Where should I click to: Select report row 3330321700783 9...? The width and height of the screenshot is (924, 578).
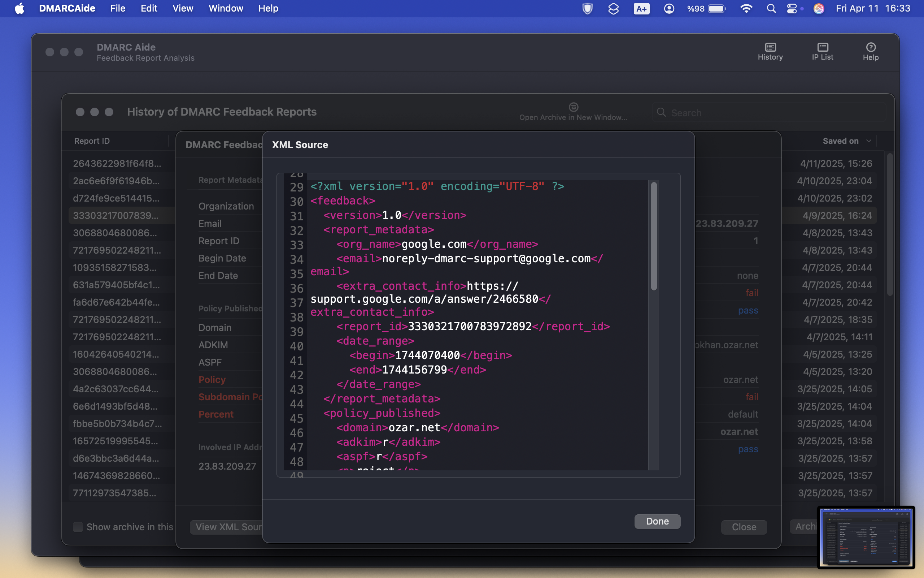pyautogui.click(x=115, y=215)
